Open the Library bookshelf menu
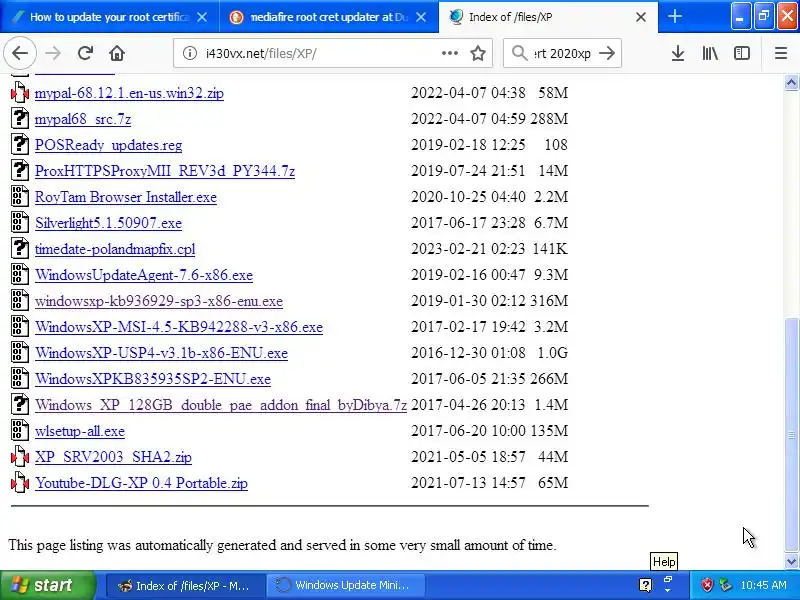The height and width of the screenshot is (600, 800). click(710, 53)
